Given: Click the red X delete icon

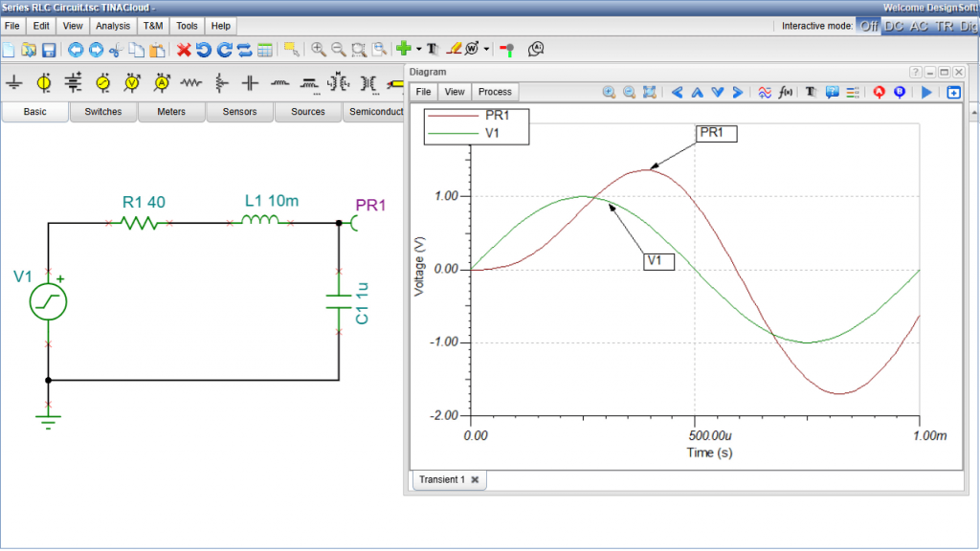Looking at the screenshot, I should (184, 49).
